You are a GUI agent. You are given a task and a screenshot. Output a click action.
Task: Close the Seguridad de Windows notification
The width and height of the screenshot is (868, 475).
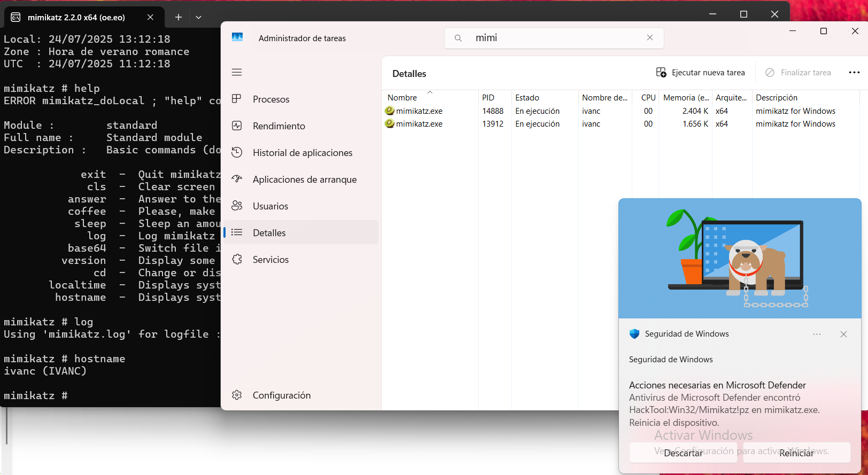pyautogui.click(x=843, y=334)
